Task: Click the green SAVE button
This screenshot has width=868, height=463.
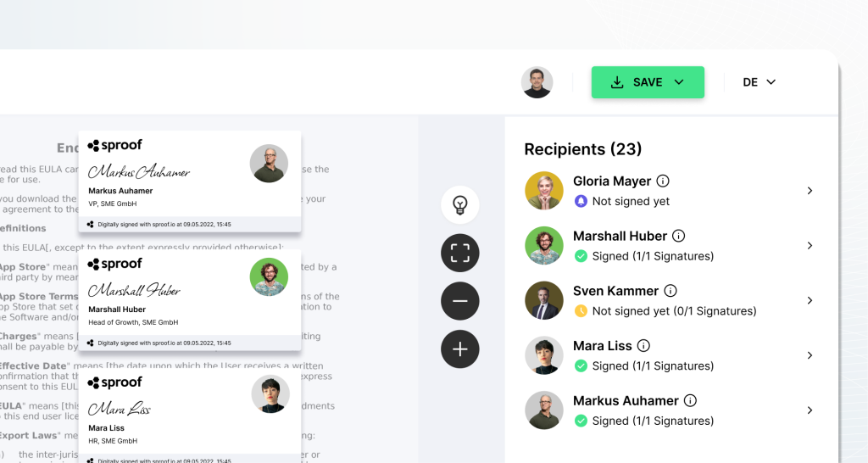Action: [648, 82]
